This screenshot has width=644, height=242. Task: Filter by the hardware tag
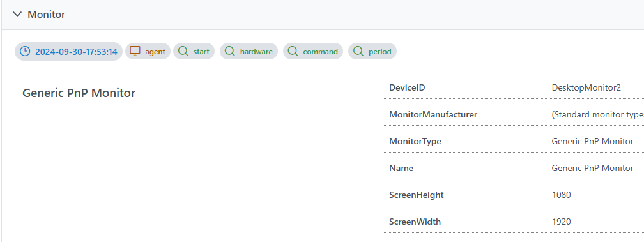[249, 51]
